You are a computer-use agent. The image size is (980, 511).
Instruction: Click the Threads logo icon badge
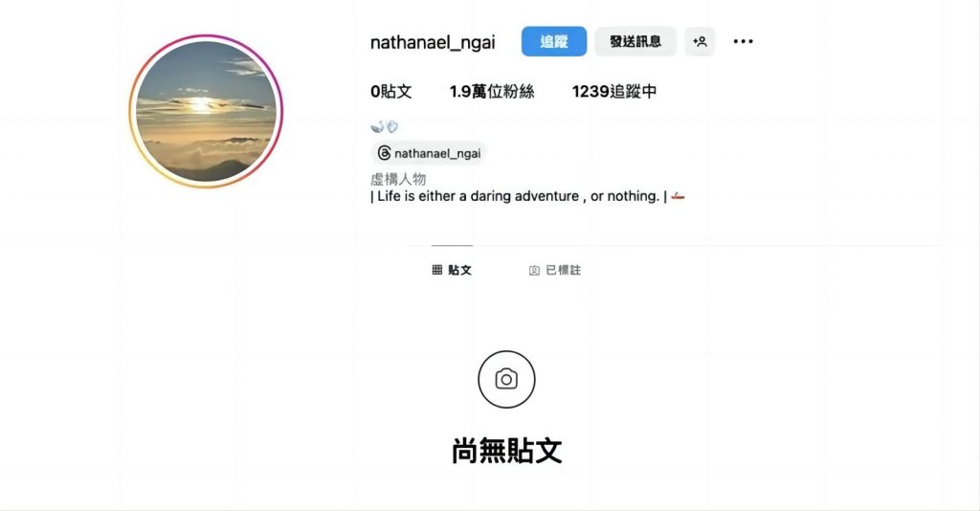(x=385, y=153)
